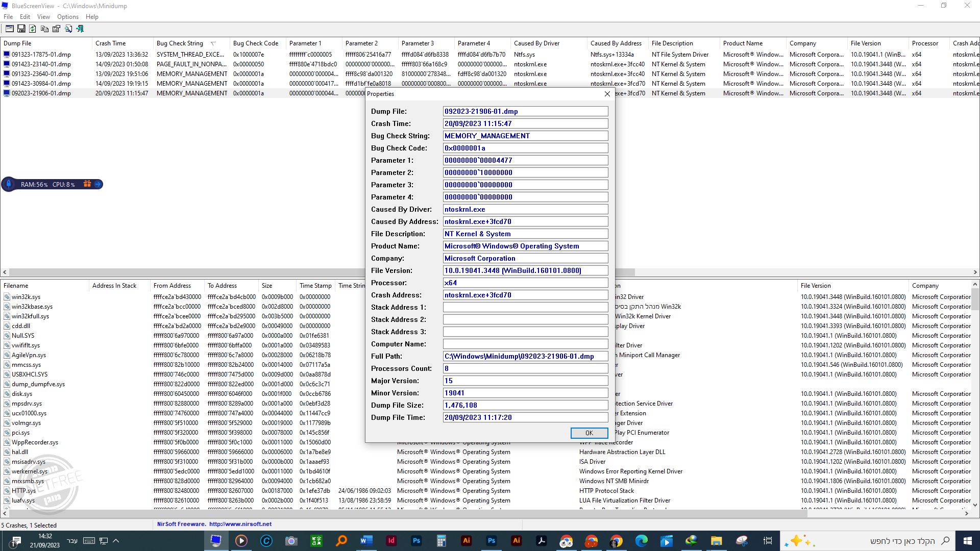980x551 pixels.
Task: Open the Windows Start menu
Action: [x=967, y=541]
